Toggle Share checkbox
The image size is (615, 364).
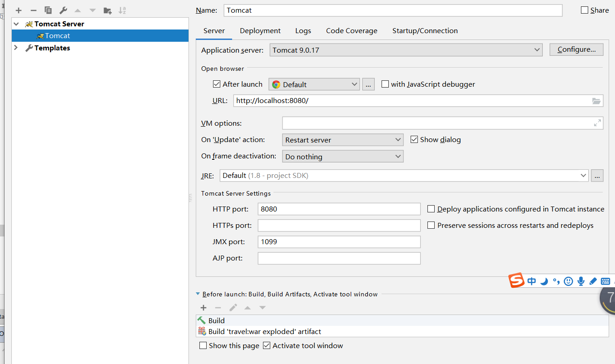coord(585,10)
